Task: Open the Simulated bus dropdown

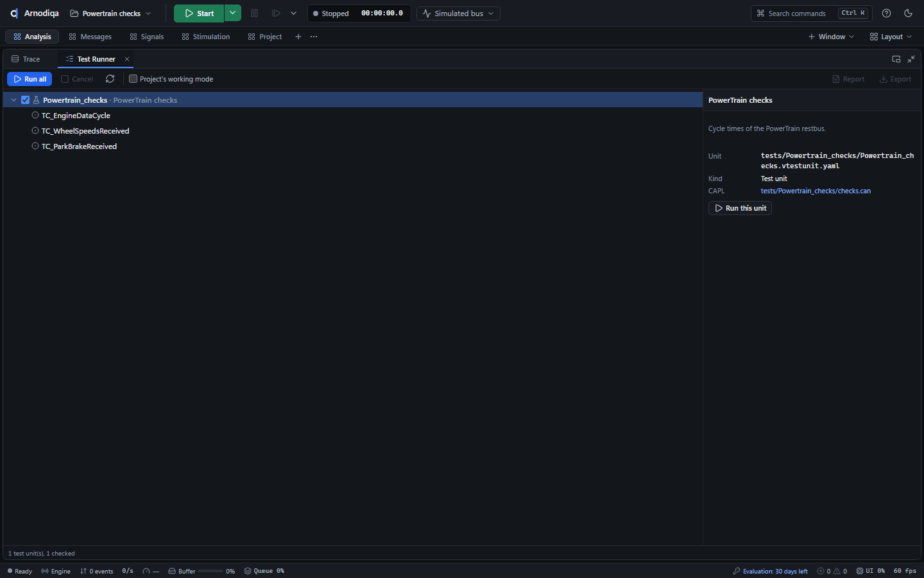Action: (x=458, y=13)
